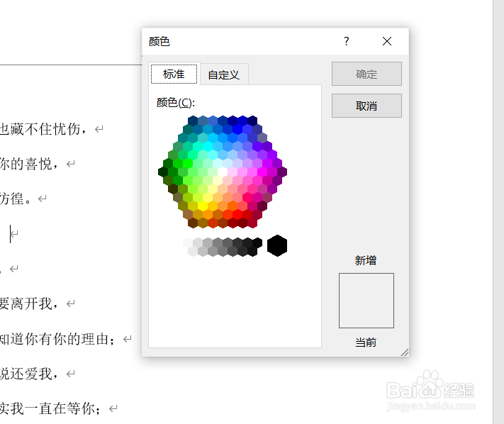This screenshot has width=504, height=424.
Task: Pick the magenta hexagon on right side
Action: click(x=262, y=172)
